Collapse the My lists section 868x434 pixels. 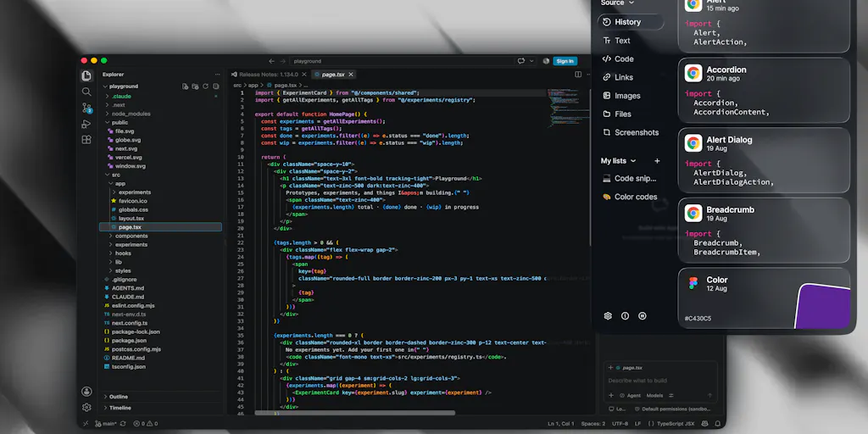click(618, 161)
